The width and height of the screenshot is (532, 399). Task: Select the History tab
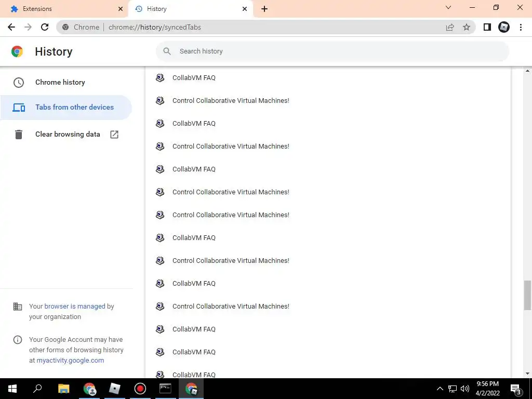[190, 9]
